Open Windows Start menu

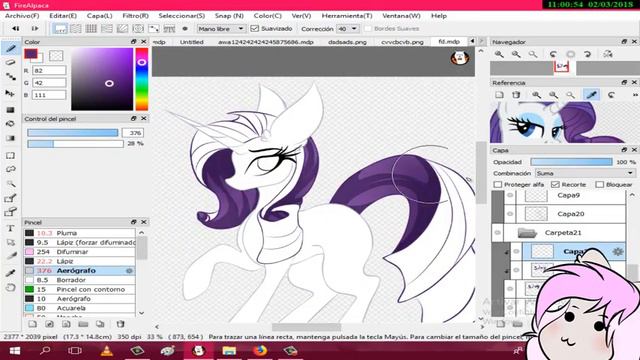pyautogui.click(x=15, y=351)
